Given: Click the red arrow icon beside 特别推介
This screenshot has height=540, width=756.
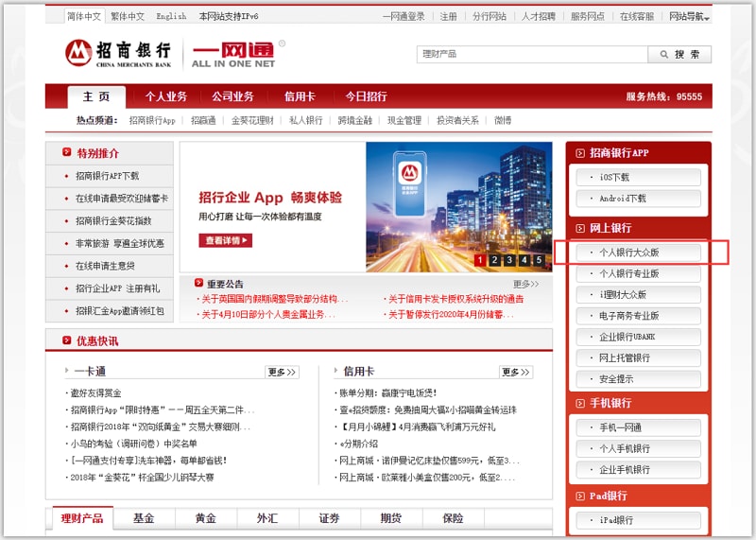Looking at the screenshot, I should [x=66, y=152].
